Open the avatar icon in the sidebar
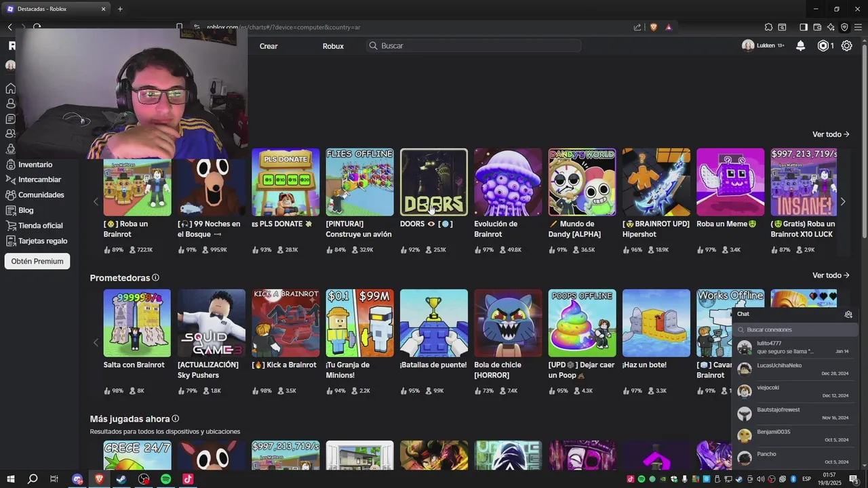Image resolution: width=868 pixels, height=488 pixels. (x=11, y=149)
